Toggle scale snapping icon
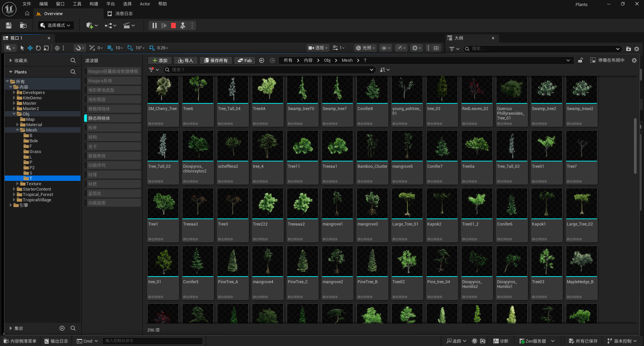 (x=152, y=48)
